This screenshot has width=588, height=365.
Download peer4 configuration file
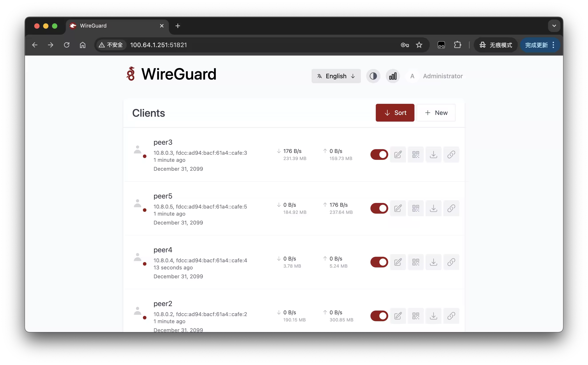433,262
